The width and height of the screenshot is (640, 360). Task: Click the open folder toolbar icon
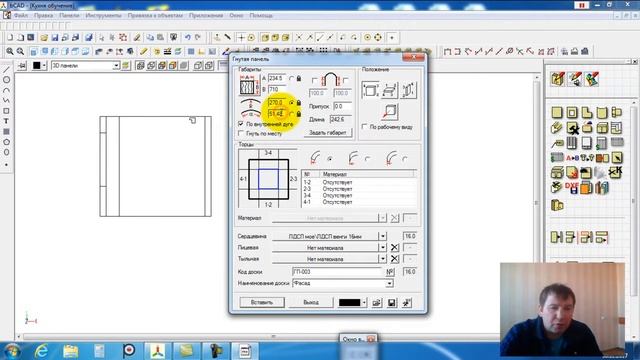point(44,38)
